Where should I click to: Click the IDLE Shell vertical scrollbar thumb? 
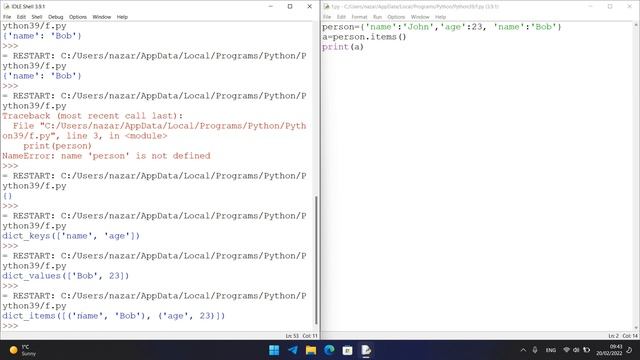[x=316, y=260]
